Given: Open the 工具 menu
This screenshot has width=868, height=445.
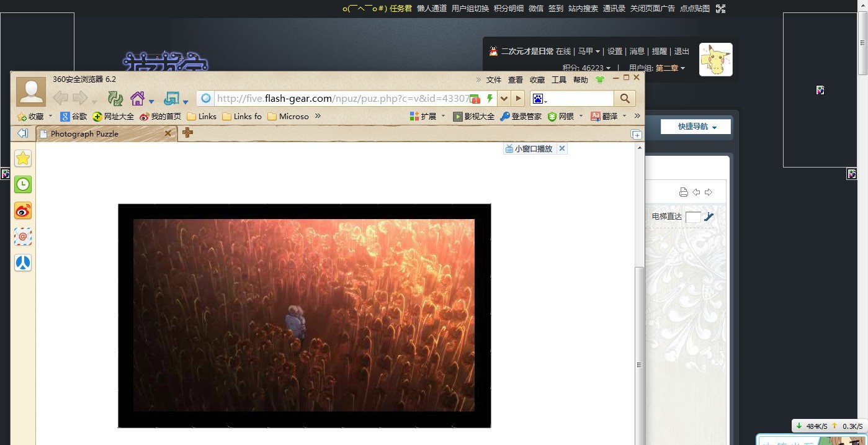Looking at the screenshot, I should click(559, 79).
